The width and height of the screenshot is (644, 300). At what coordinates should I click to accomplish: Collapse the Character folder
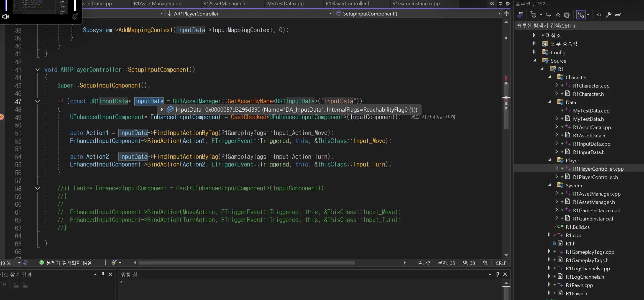click(550, 77)
